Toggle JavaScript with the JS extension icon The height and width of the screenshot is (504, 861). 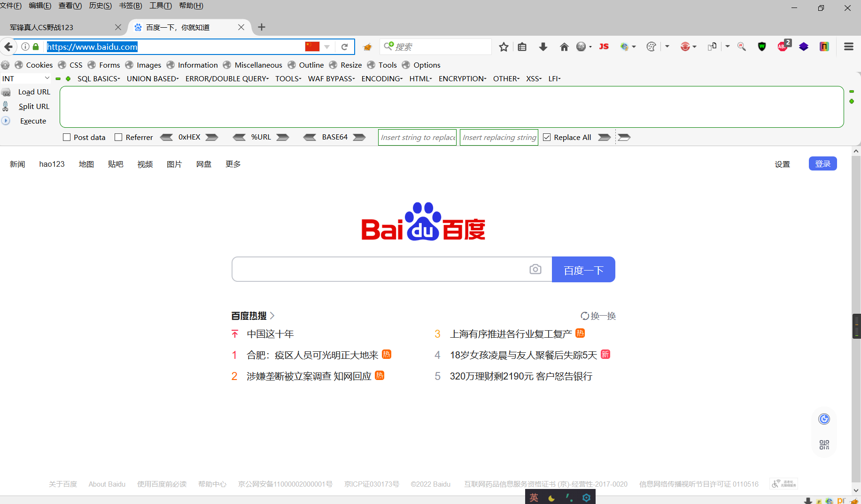click(x=604, y=47)
